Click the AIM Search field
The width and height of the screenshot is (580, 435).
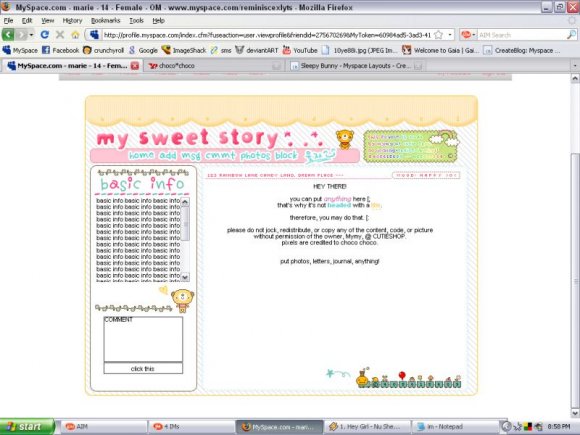[x=522, y=35]
